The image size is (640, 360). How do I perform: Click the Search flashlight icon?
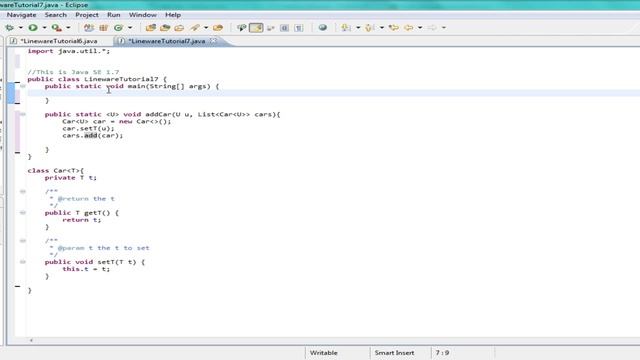click(x=195, y=28)
